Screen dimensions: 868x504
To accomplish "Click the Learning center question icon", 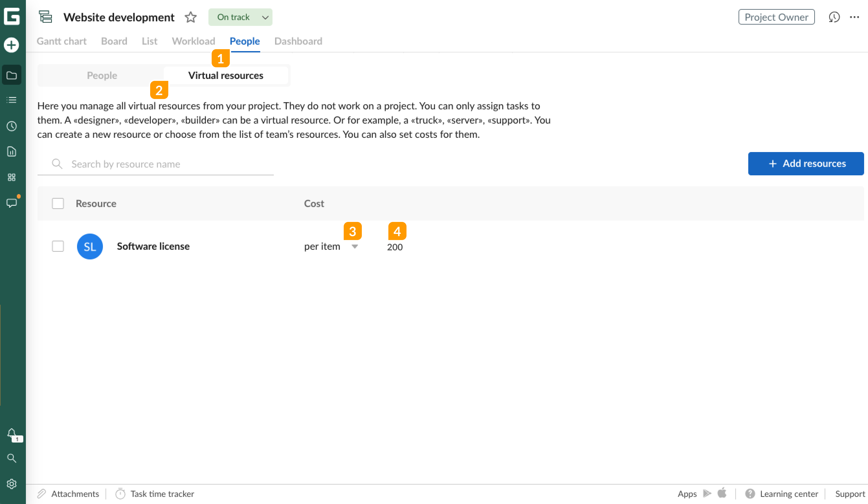I will (x=750, y=493).
